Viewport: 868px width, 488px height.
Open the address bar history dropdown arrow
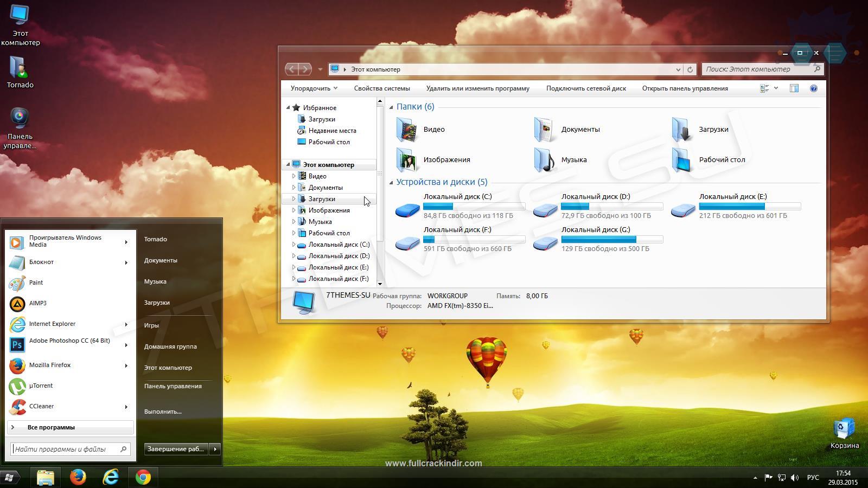[x=678, y=69]
